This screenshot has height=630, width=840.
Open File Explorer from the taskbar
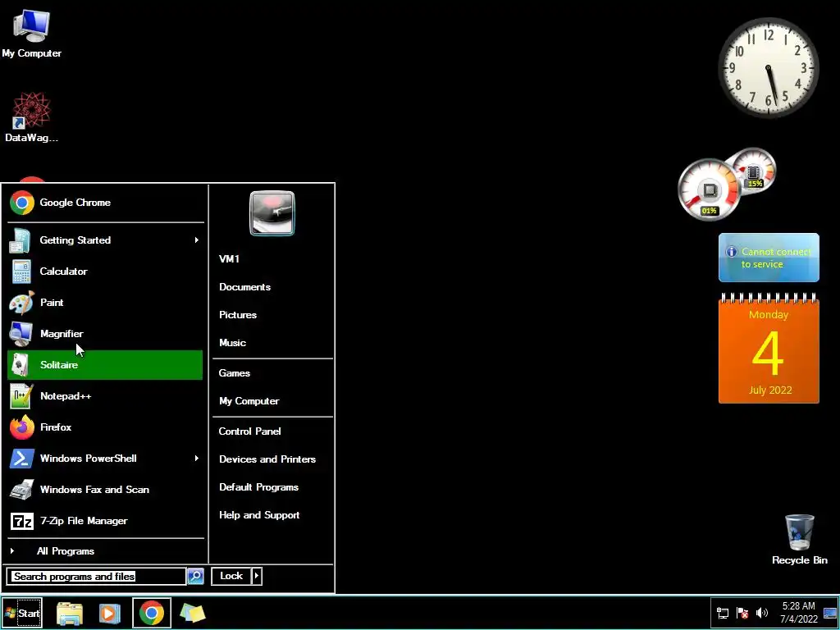(x=70, y=613)
